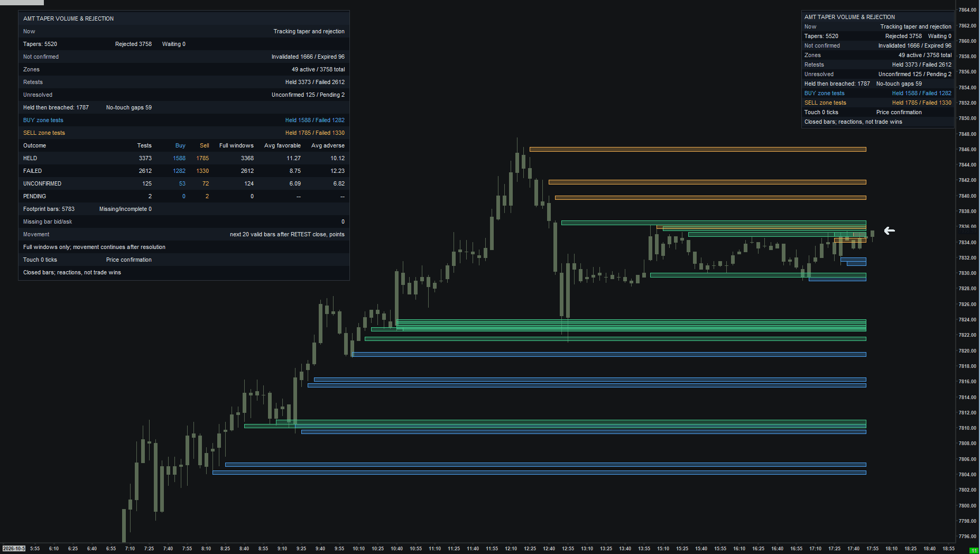Click the 12.23 avg adverse value

(x=337, y=171)
